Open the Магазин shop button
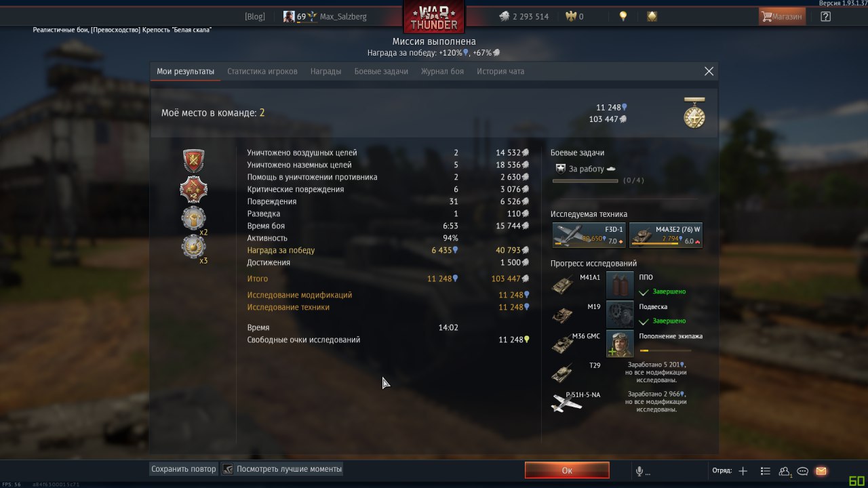868x488 pixels. (782, 16)
